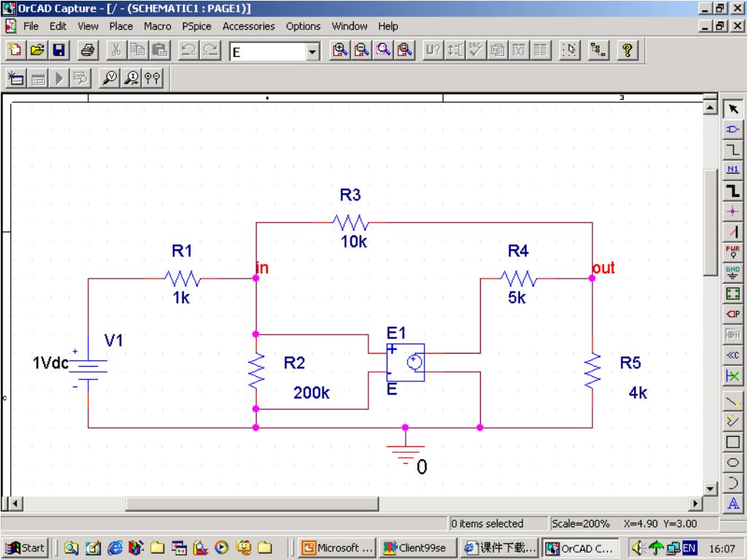747x560 pixels.
Task: Select the Place Bus tool
Action: [x=732, y=191]
